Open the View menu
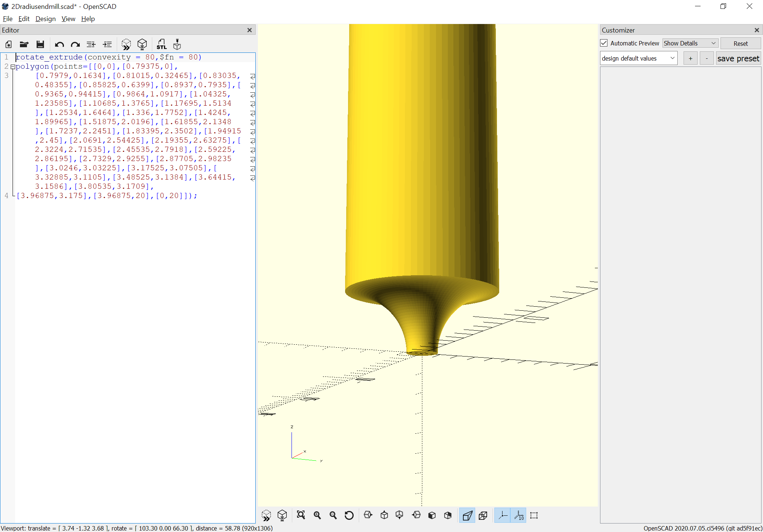 pos(68,19)
